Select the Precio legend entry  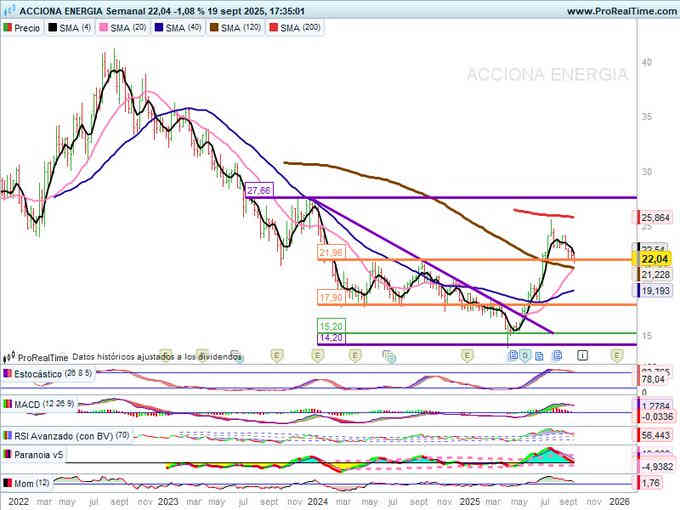[x=22, y=28]
